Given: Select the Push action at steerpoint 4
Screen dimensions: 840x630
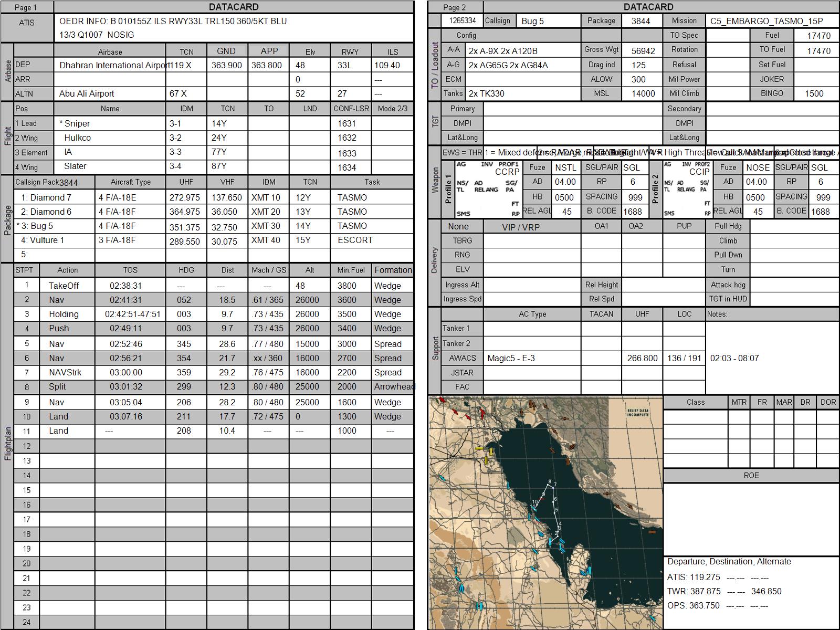Looking at the screenshot, I should click(x=59, y=328).
